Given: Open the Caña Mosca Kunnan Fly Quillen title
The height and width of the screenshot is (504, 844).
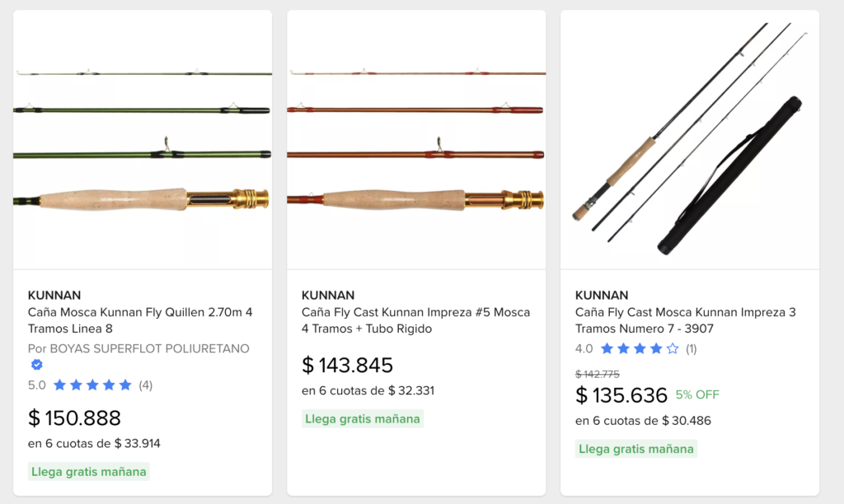Looking at the screenshot, I should (140, 320).
